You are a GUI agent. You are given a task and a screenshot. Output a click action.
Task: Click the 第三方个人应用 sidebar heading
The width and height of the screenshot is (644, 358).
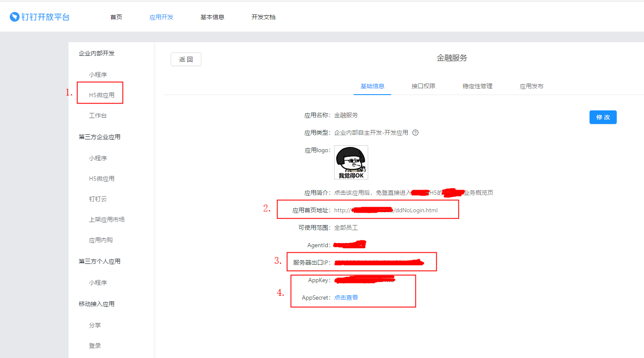pyautogui.click(x=100, y=261)
